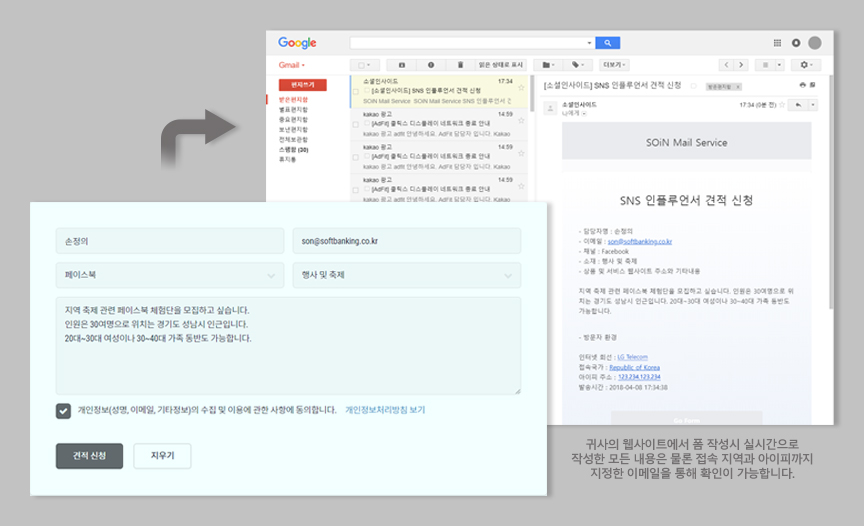
Task: Star the 소셜인사이드 email in the list
Action: (521, 88)
